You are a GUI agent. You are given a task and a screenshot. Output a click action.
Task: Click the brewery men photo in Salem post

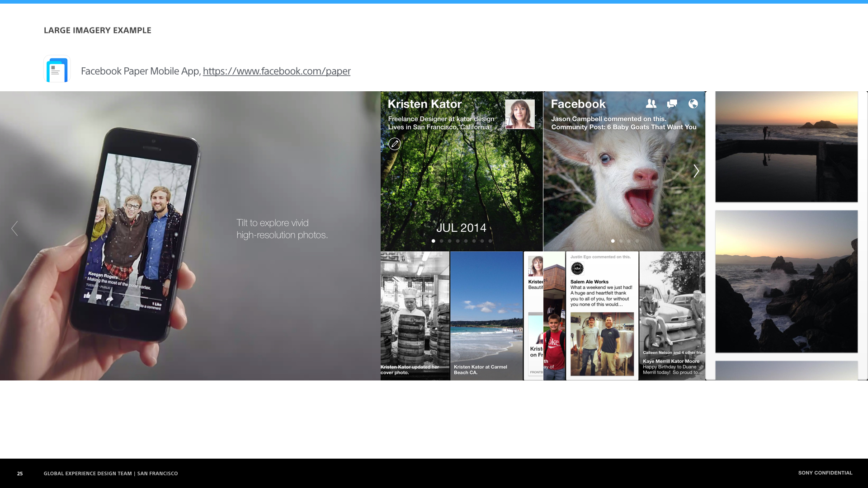pyautogui.click(x=602, y=344)
